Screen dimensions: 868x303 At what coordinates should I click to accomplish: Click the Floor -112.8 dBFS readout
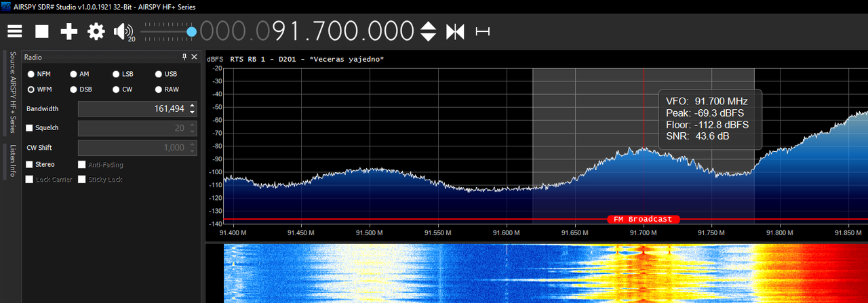[707, 125]
